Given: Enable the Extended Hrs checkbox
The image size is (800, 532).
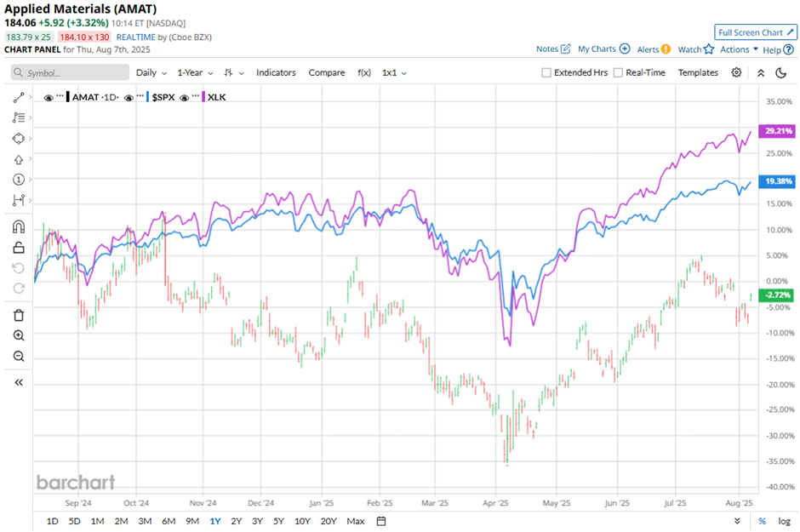Looking at the screenshot, I should tap(546, 73).
